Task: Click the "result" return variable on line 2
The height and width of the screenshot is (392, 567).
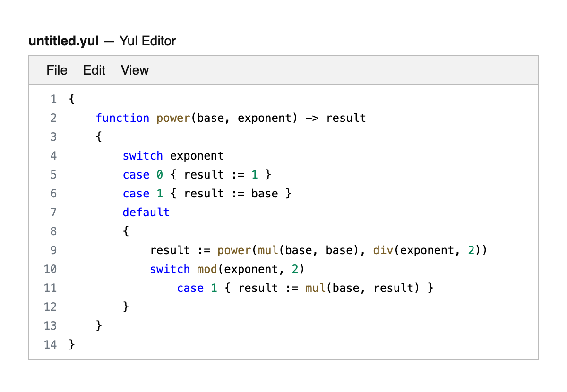Action: [346, 118]
